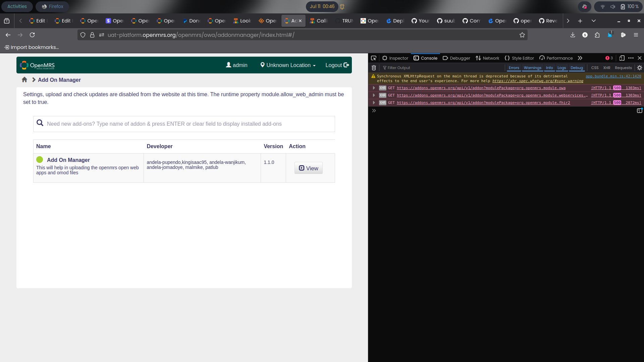Open console settings gear icon
The image size is (644, 362).
640,68
